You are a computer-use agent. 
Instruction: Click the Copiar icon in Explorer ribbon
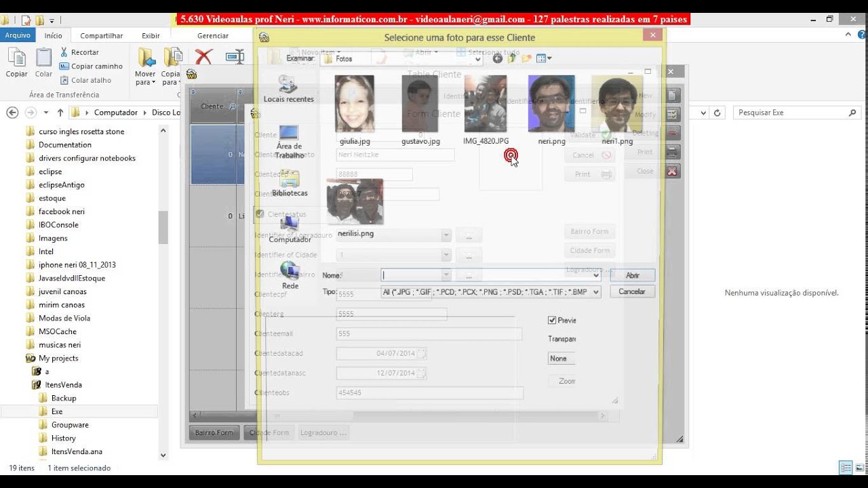[16, 62]
